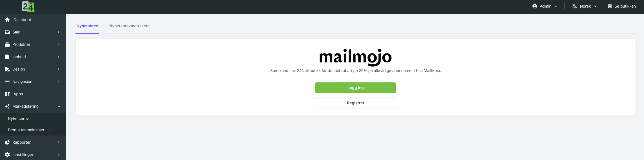Click the Salg inbox icon
The width and height of the screenshot is (644, 160).
coord(7,32)
